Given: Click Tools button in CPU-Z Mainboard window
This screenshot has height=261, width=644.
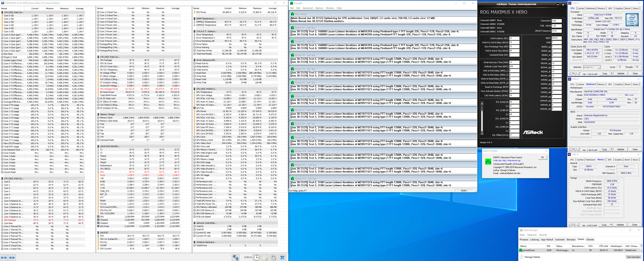Looking at the screenshot, I should coord(605,150).
